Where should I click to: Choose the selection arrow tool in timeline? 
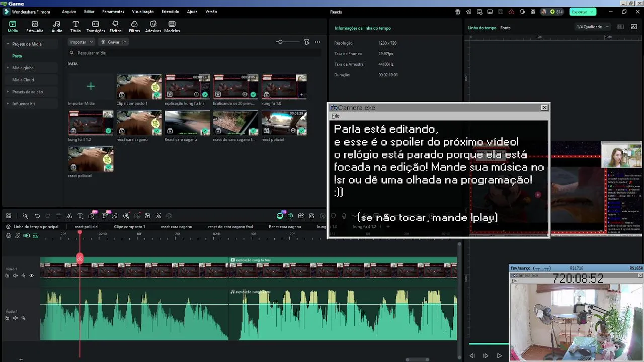click(x=25, y=216)
